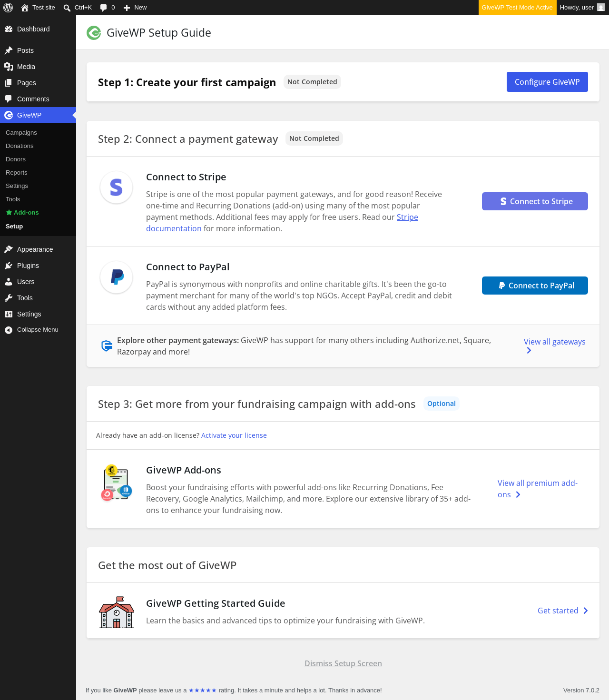Open the Test site home icon
This screenshot has height=700, width=609.
(x=25, y=8)
